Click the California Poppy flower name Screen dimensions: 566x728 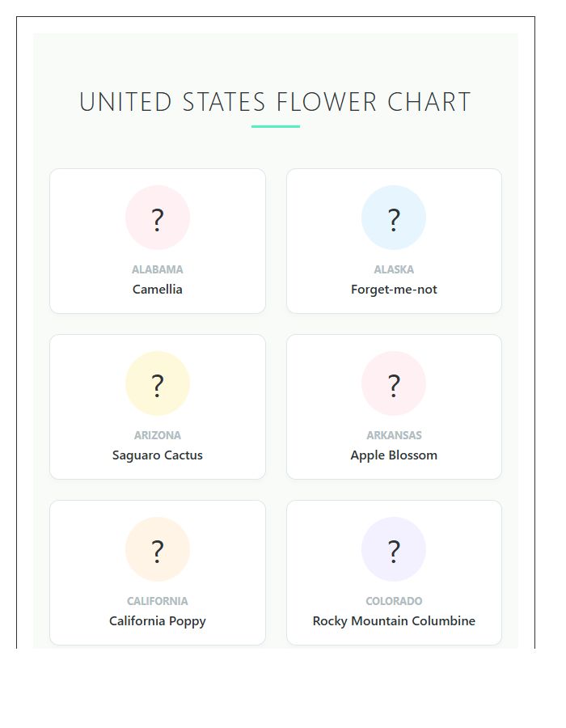pos(157,620)
